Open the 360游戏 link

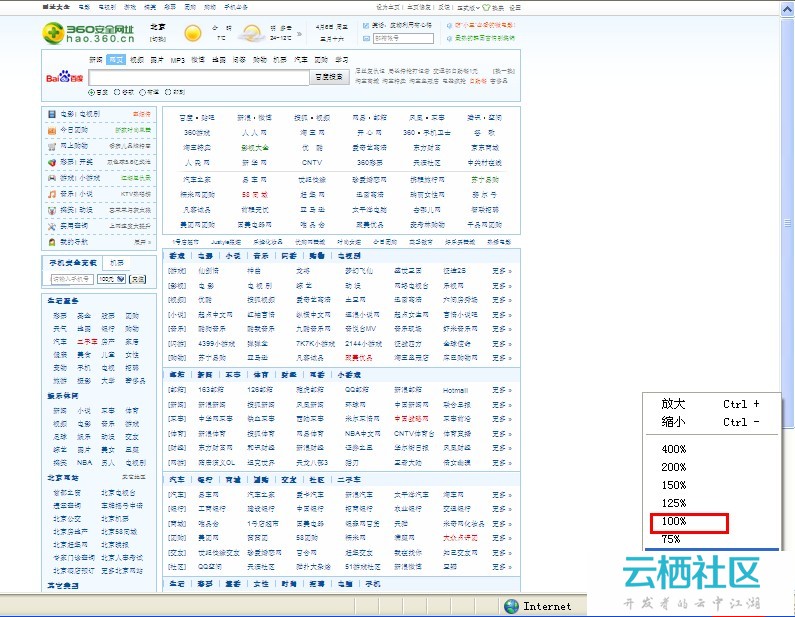[197, 133]
